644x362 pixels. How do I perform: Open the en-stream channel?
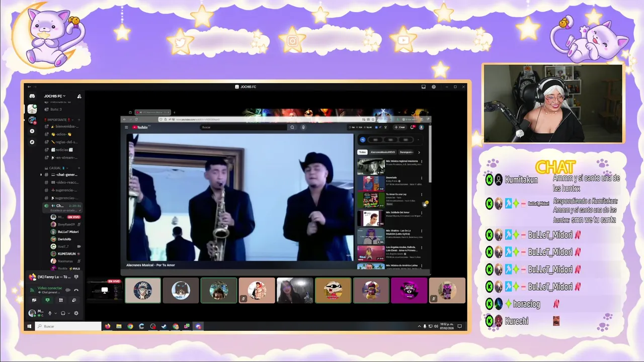61,157
